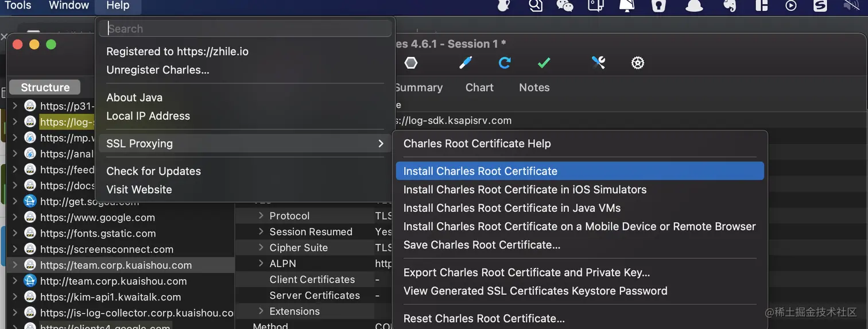Expand the https://fonts.gstatic.com tree node
The width and height of the screenshot is (868, 329).
[15, 233]
